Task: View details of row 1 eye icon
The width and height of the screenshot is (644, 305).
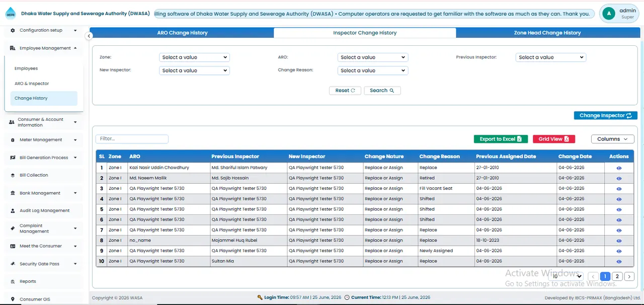Action: 619,168
